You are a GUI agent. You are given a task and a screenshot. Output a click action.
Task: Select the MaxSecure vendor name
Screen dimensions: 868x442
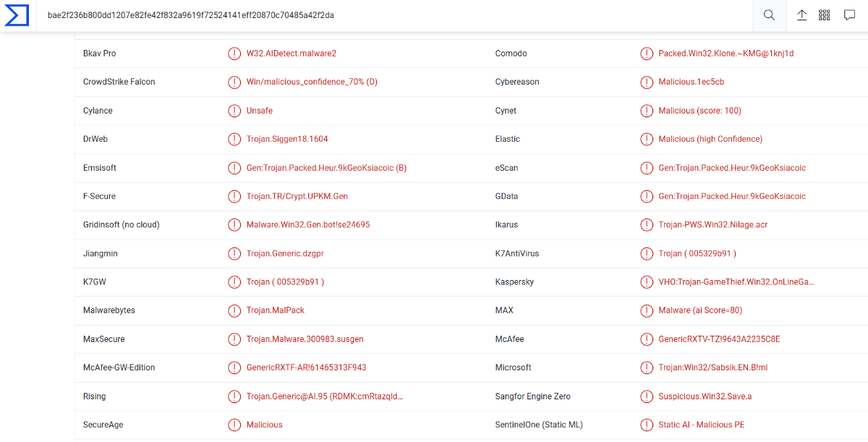click(106, 339)
